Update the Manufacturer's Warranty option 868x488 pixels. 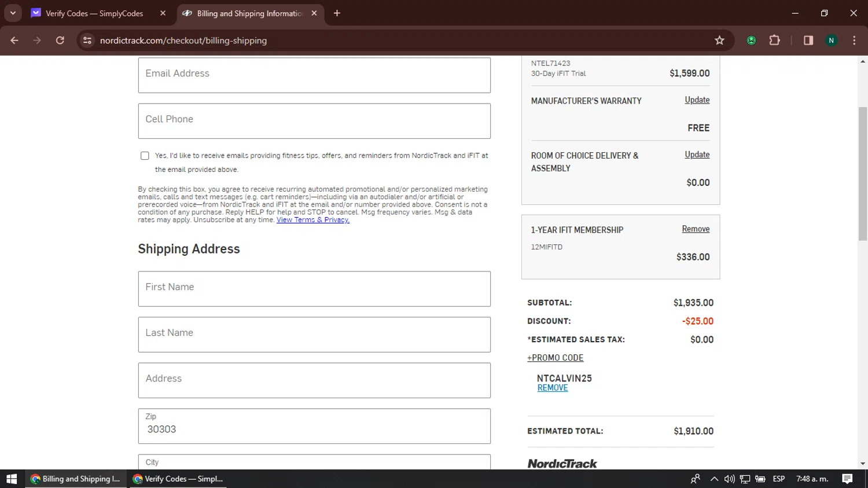pyautogui.click(x=697, y=100)
